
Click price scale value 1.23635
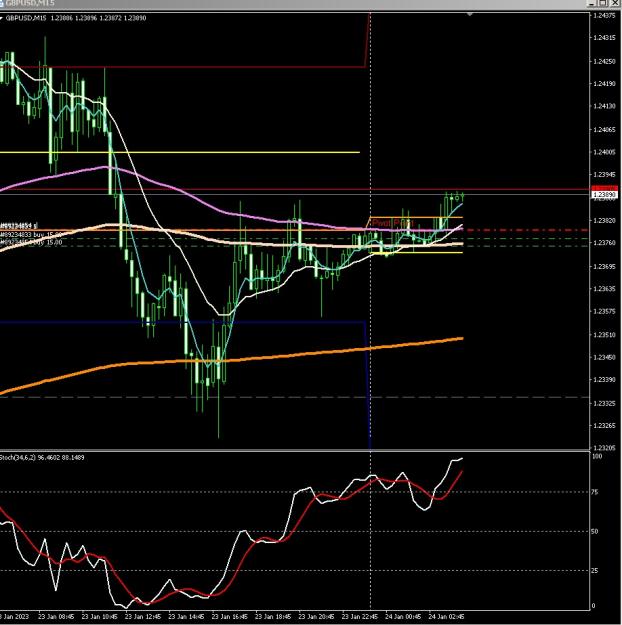click(x=604, y=289)
